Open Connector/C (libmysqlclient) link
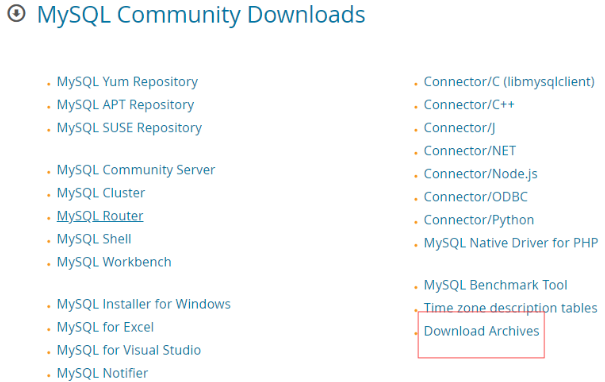The image size is (605, 382). click(509, 82)
